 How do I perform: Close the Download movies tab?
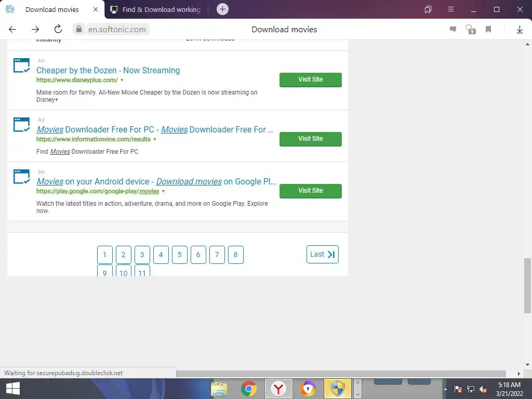96,9
